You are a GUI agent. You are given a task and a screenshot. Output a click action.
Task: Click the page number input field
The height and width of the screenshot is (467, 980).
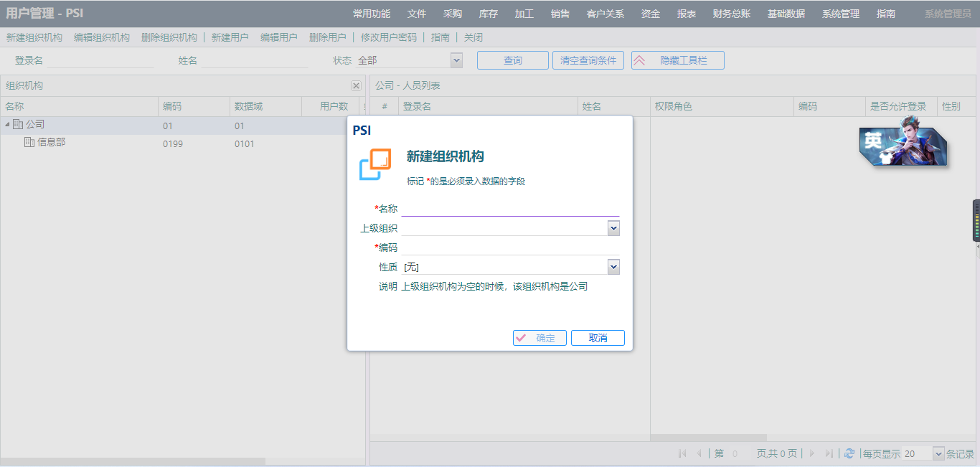coord(738,453)
